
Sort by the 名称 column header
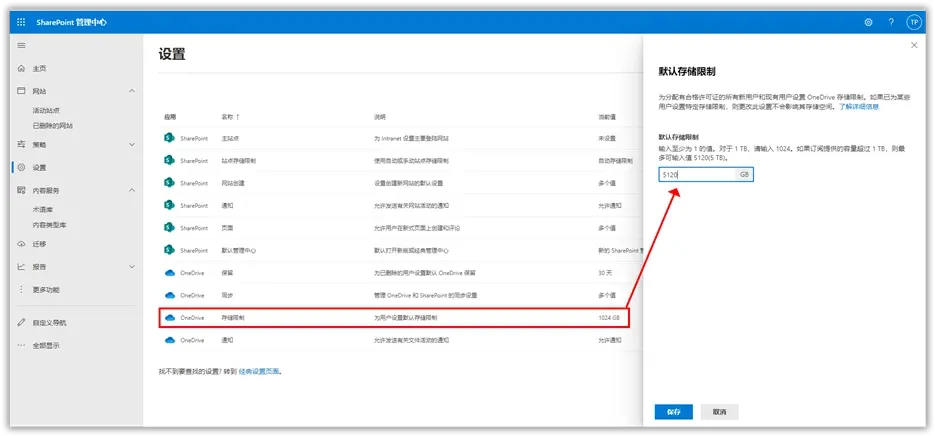tap(230, 117)
